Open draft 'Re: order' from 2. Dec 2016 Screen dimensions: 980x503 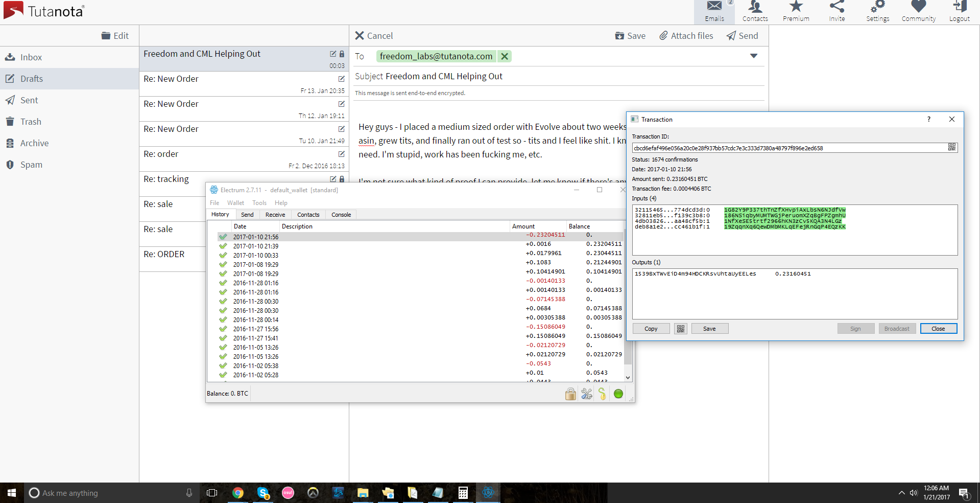(244, 159)
